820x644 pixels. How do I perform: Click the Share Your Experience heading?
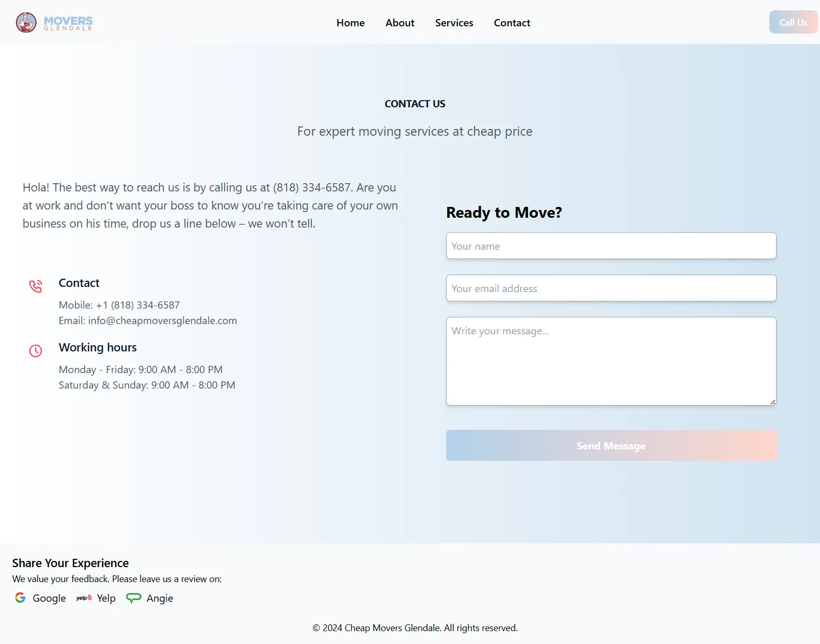coord(71,563)
